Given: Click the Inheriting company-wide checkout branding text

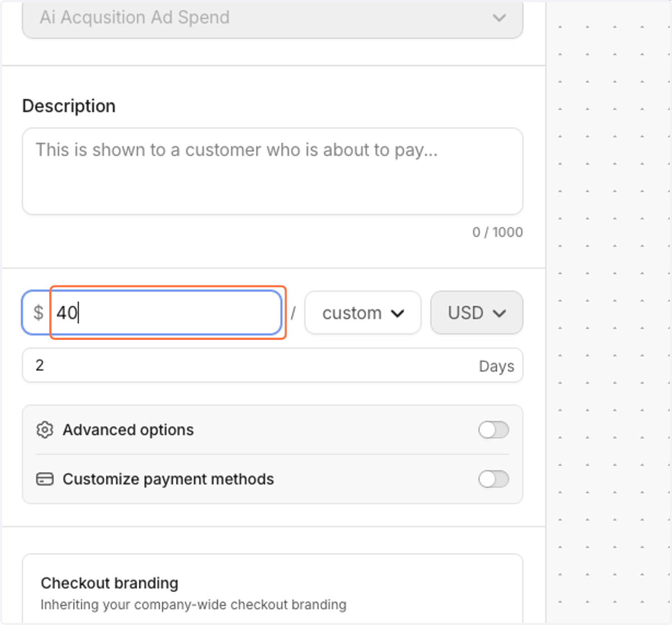Looking at the screenshot, I should coord(193,605).
